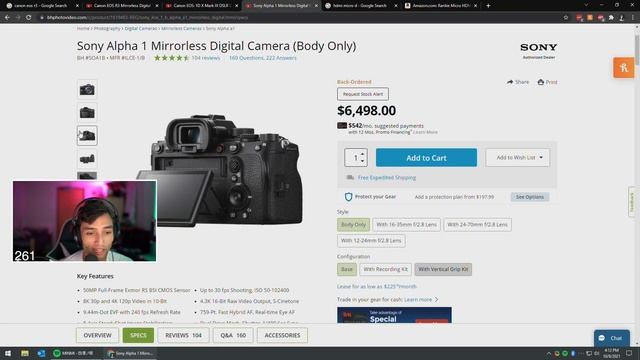
Task: Go to the Digital Cameras breadcrumb
Action: coord(141,29)
